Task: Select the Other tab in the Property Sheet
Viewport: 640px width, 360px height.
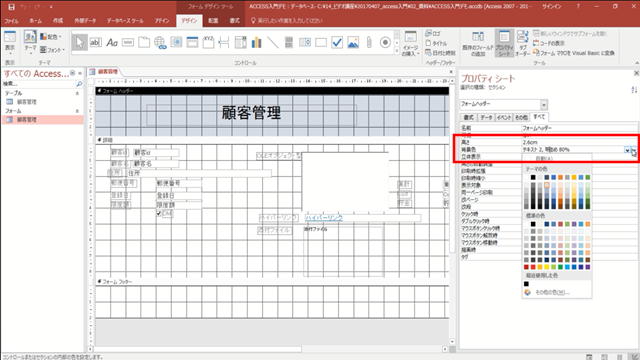Action: tap(521, 118)
